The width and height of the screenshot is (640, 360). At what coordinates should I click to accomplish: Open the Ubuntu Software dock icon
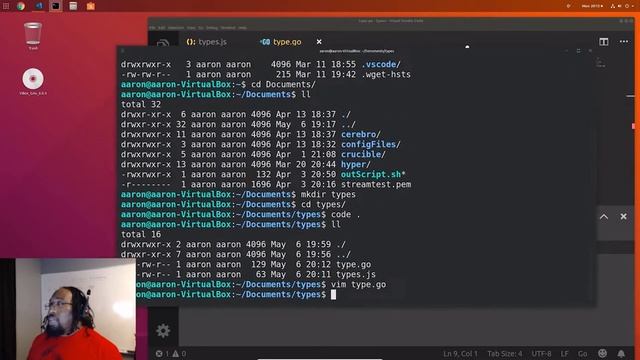tap(91, 6)
